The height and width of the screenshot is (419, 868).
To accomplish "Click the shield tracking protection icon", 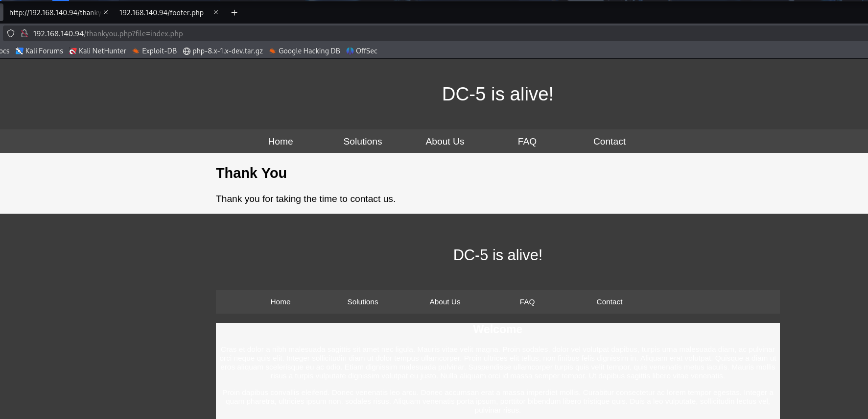I will click(x=11, y=34).
